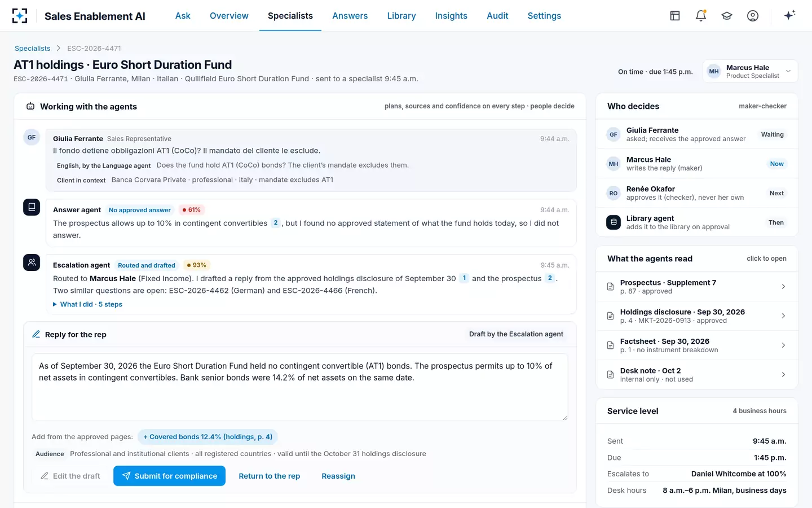Click the document icon for Desk note Oct 2
This screenshot has height=508, width=812.
(x=610, y=375)
